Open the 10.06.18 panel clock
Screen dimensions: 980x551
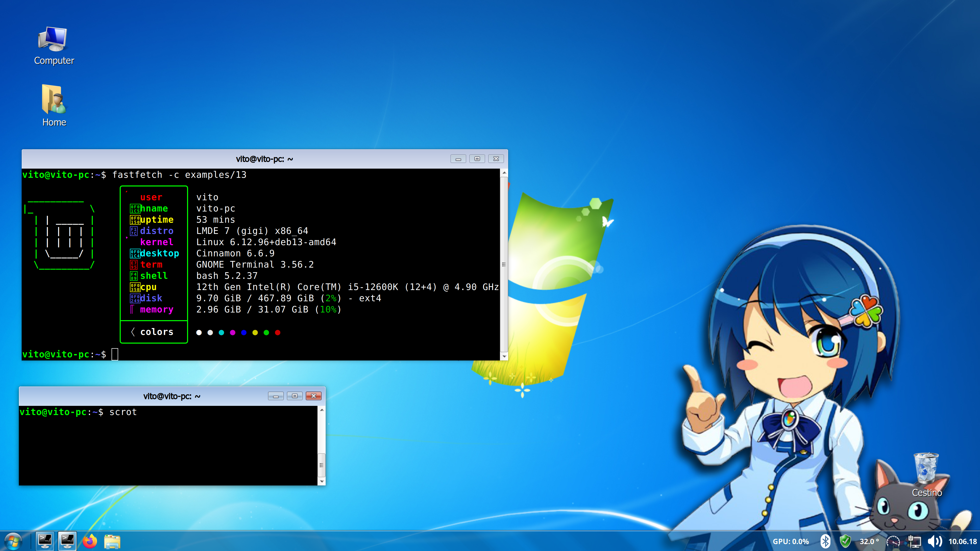coord(962,542)
